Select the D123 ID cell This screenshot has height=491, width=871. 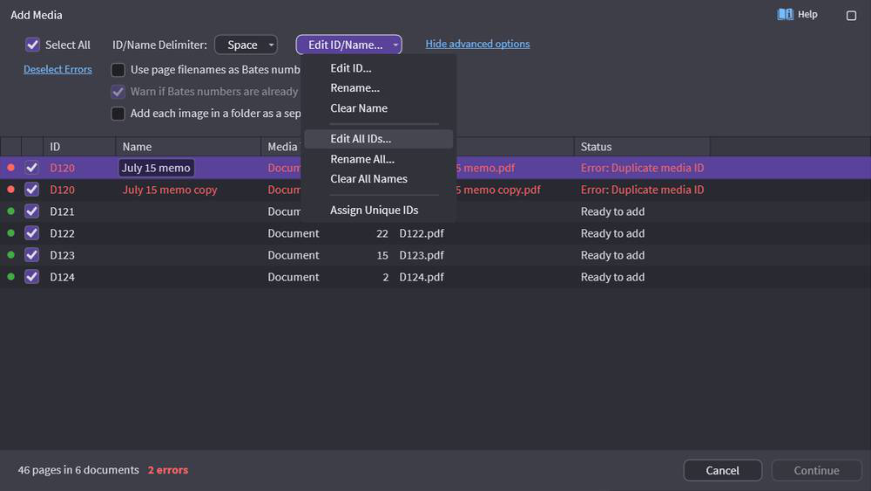click(x=62, y=255)
